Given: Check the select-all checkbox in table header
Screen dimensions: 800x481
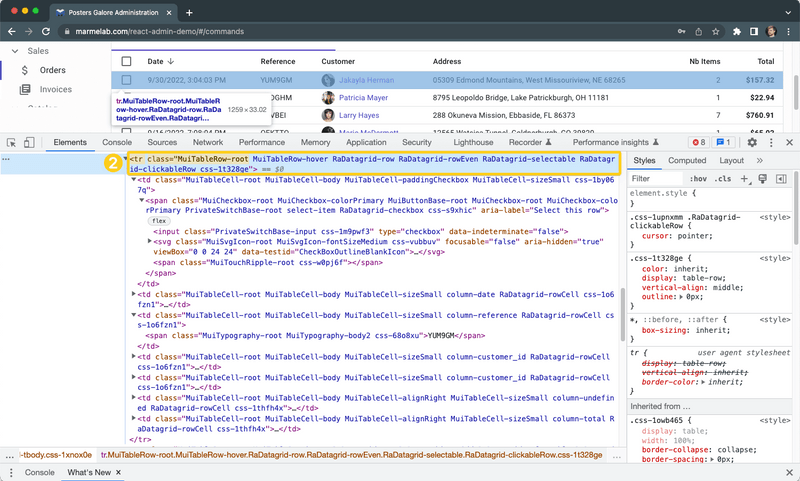Looking at the screenshot, I should (x=126, y=61).
